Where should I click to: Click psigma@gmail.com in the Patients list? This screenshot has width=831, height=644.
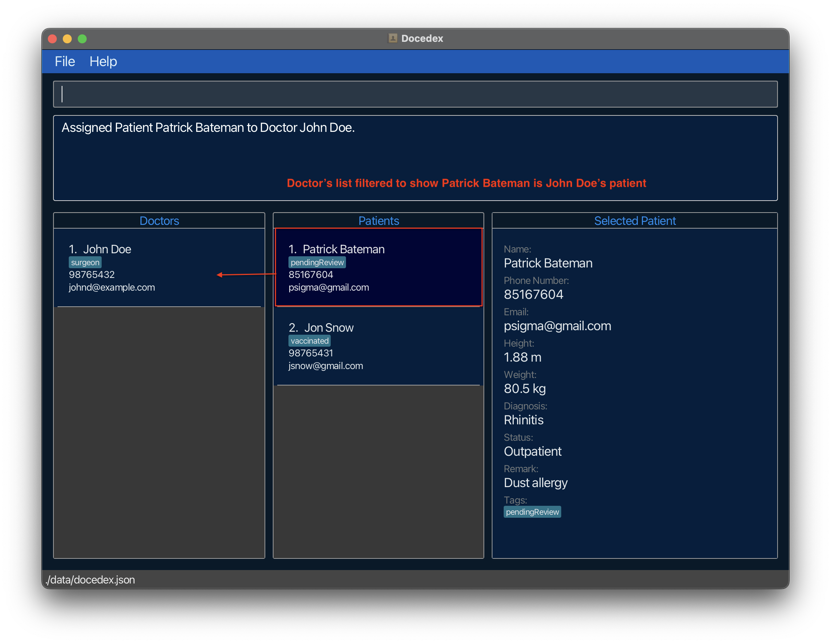pos(329,287)
